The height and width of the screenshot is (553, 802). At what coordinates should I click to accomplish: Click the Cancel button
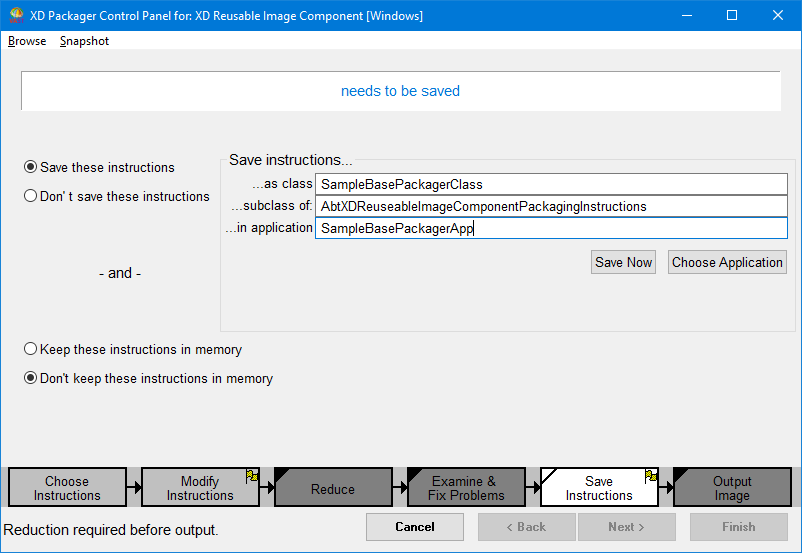(414, 527)
